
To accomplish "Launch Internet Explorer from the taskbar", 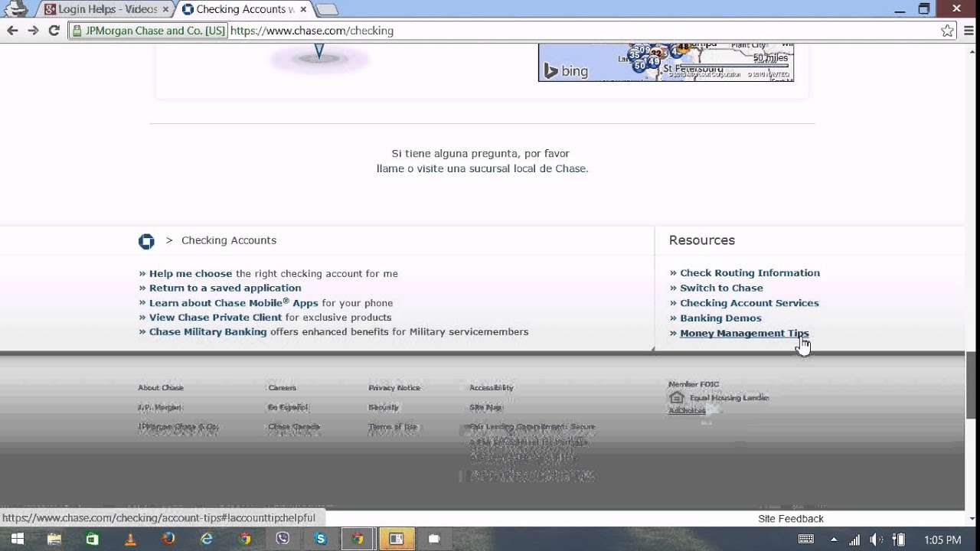I will click(207, 539).
